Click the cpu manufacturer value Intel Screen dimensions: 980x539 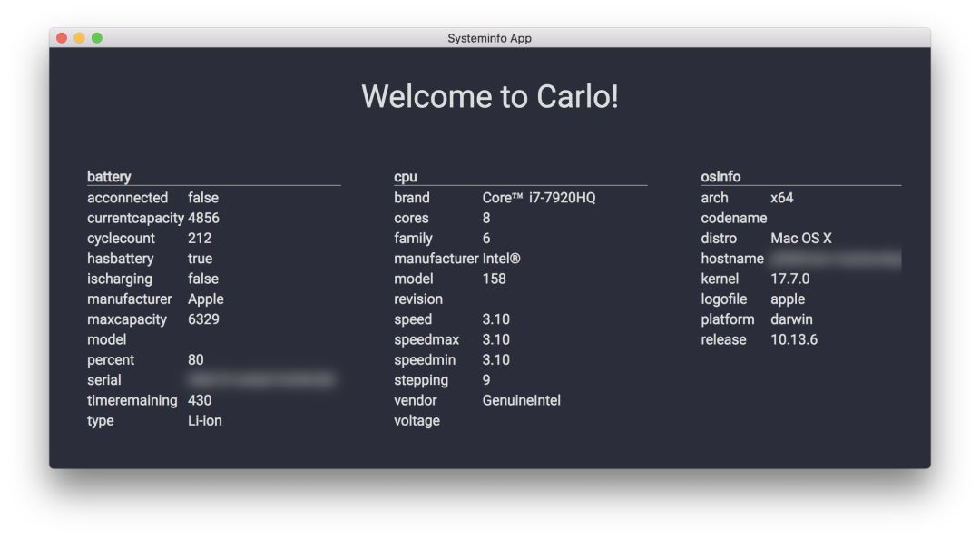click(x=501, y=259)
